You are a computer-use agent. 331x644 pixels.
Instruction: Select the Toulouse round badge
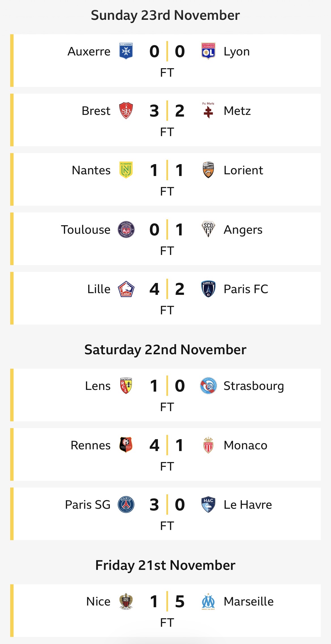tap(126, 229)
